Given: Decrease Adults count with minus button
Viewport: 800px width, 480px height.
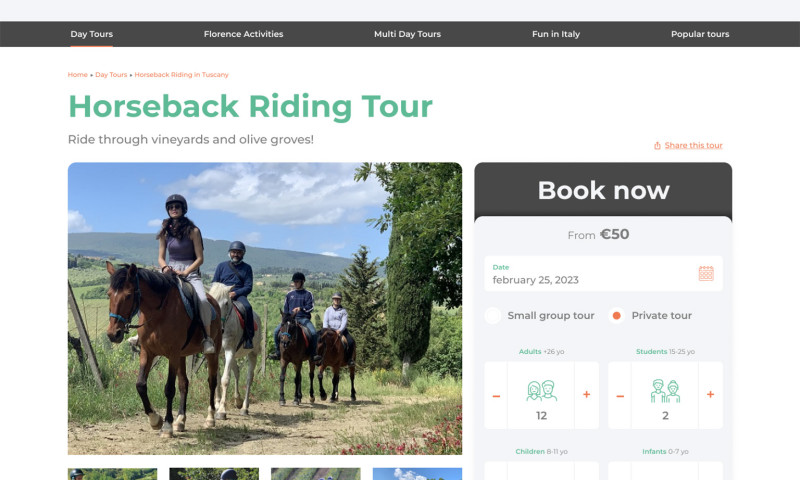Looking at the screenshot, I should 497,395.
